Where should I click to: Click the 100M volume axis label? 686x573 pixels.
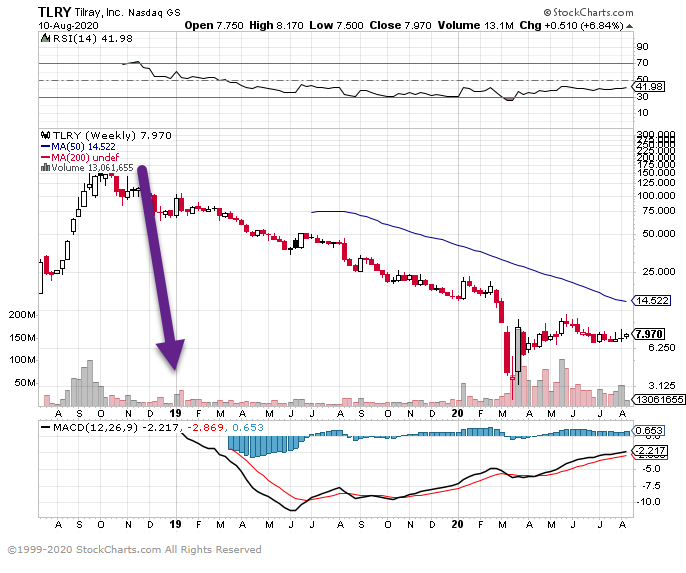(x=22, y=360)
